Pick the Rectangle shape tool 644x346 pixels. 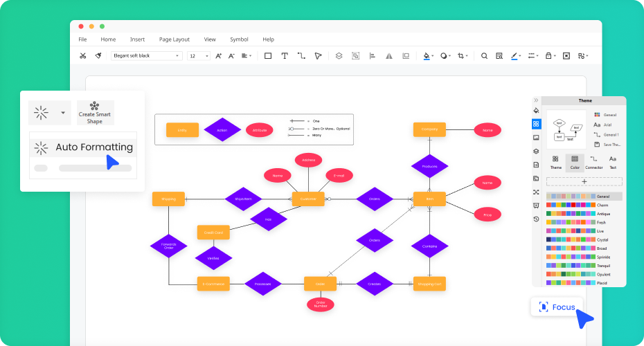268,56
